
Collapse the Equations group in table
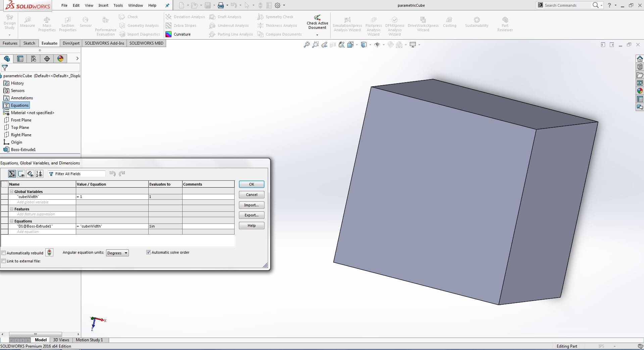12,221
